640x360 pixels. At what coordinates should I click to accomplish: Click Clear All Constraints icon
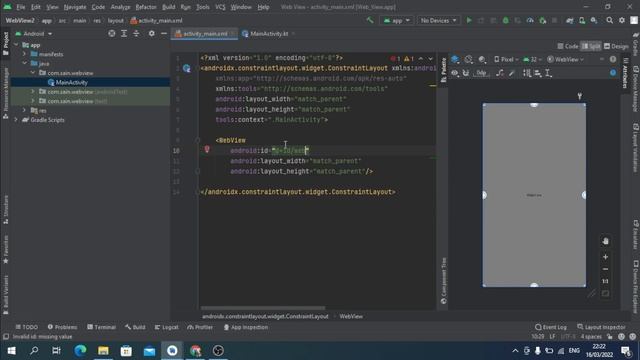500,73
